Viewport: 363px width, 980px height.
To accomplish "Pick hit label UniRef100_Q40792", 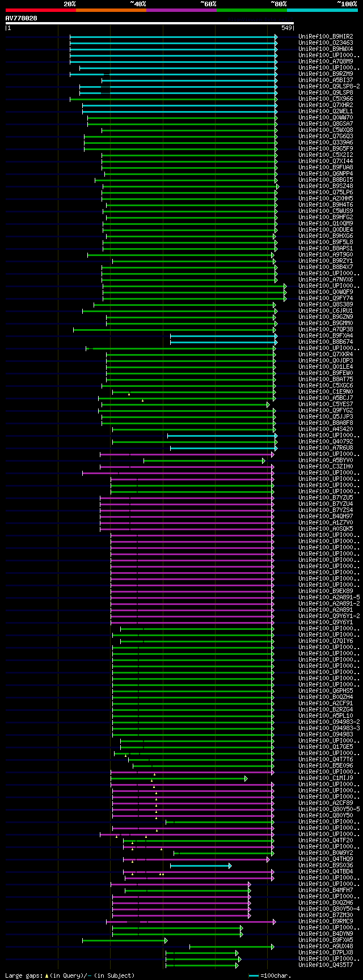I will point(326,442).
